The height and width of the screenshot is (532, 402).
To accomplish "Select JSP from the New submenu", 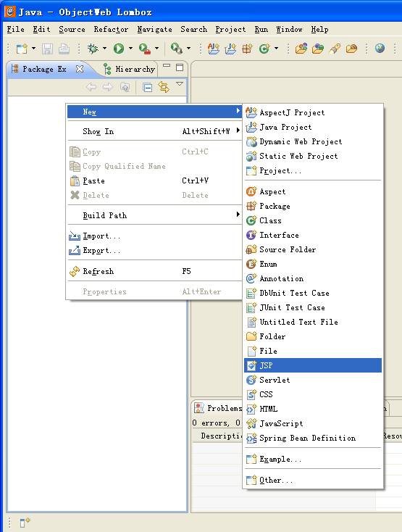I will click(x=313, y=365).
